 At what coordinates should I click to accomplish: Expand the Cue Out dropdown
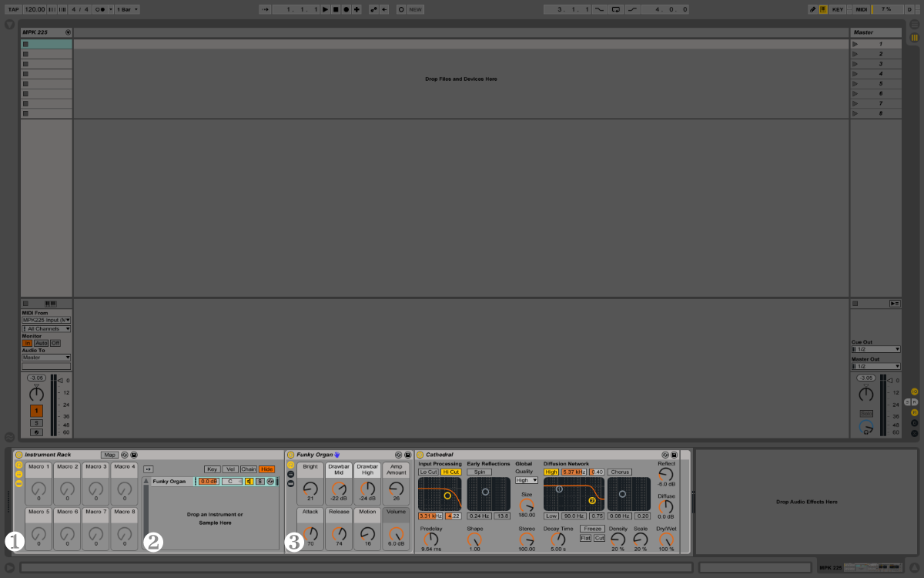[875, 349]
